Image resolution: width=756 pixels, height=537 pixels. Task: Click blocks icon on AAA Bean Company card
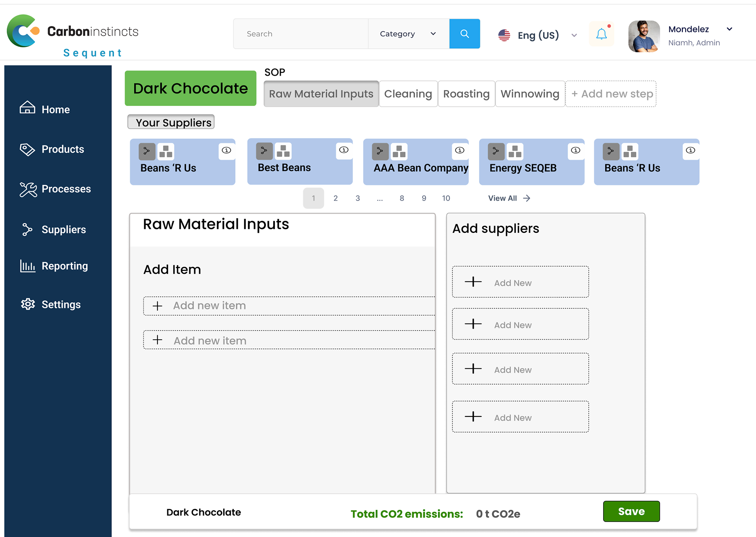[x=399, y=151]
